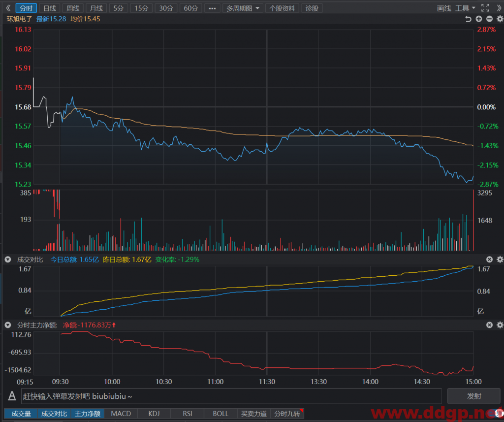
Task: Click 昨日总额: 1.67亿 label
Action: point(127,259)
